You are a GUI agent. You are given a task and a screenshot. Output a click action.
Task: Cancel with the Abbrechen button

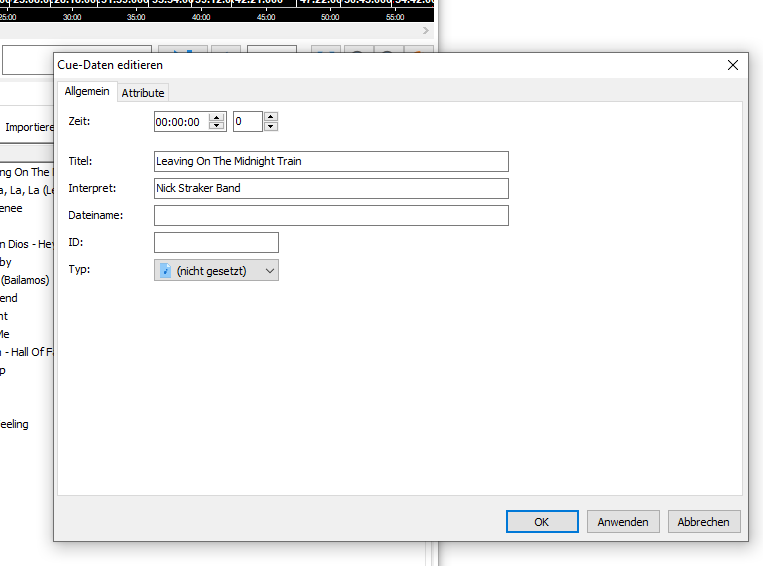click(x=704, y=521)
